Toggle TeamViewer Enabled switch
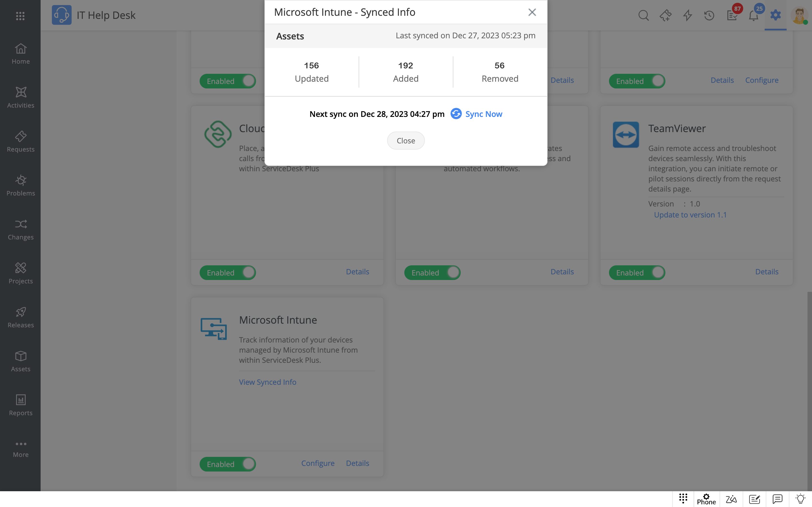The image size is (812, 507). [x=637, y=273]
